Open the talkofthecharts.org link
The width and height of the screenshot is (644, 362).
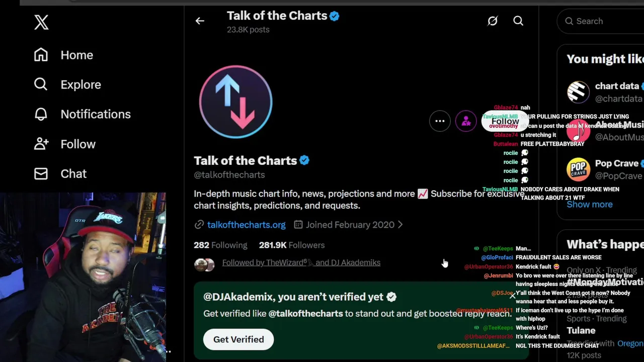[246, 225]
